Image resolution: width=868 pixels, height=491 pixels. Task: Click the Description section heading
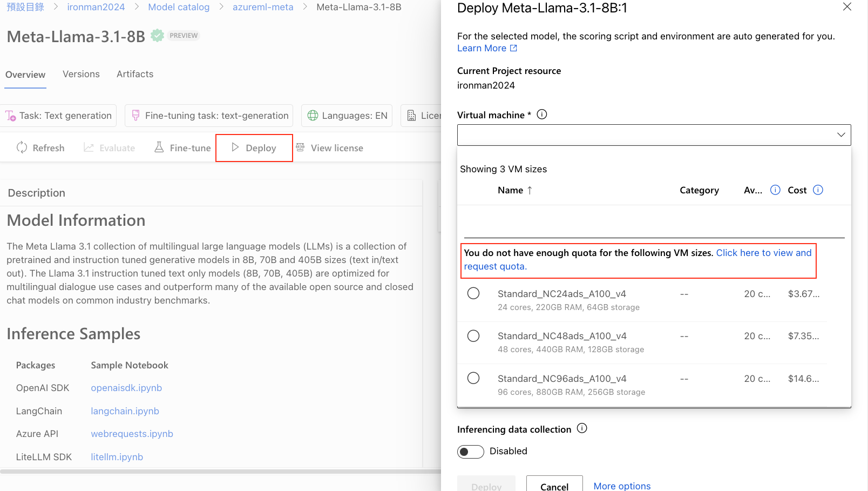click(x=37, y=193)
